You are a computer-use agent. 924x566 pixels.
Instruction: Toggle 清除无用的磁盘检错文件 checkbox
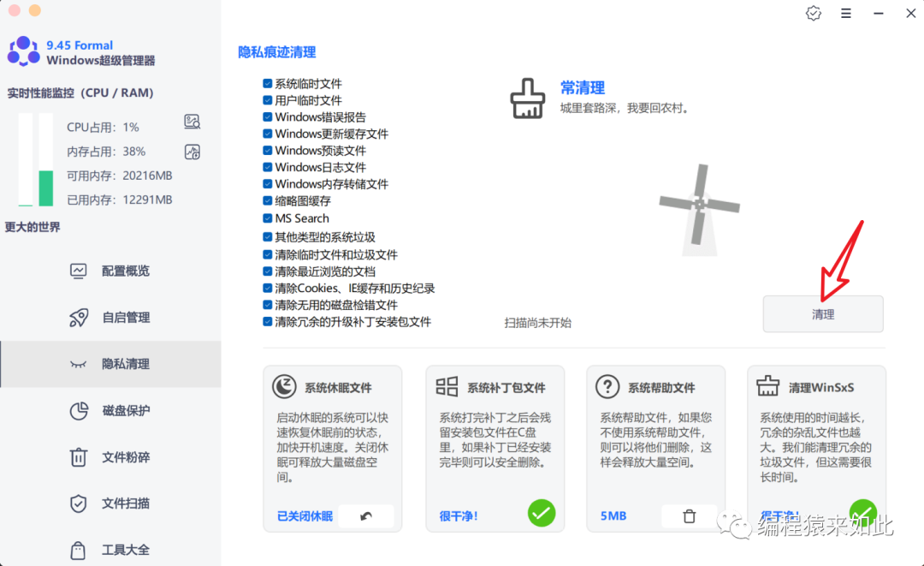coord(268,305)
